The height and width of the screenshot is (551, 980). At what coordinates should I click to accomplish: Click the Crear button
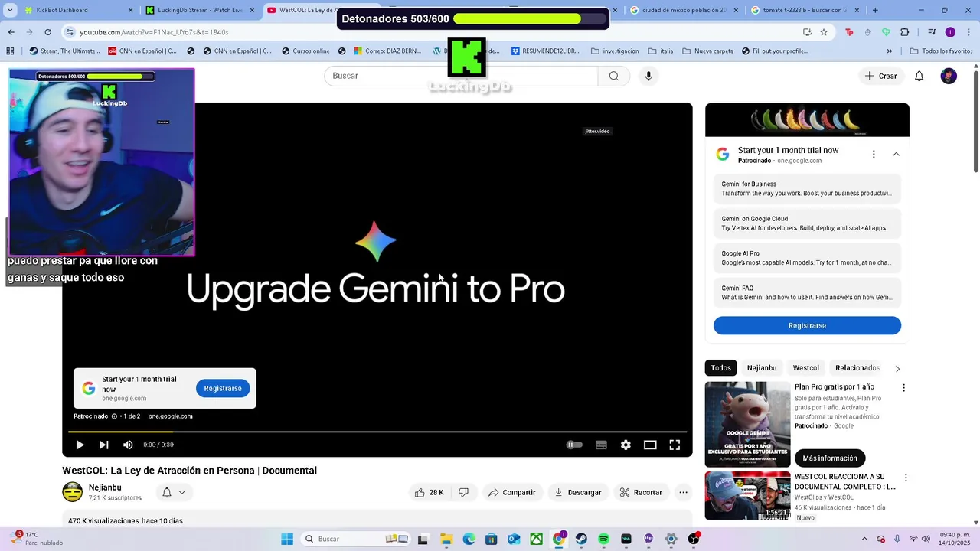880,76
